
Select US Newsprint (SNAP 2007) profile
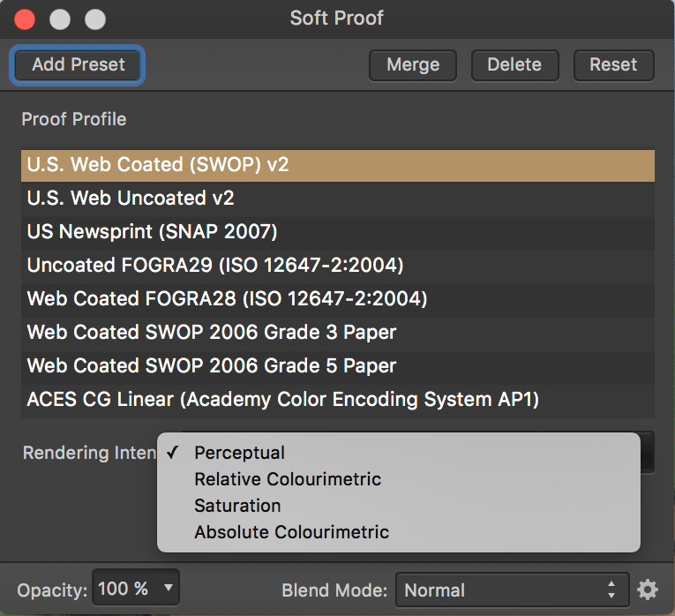click(337, 232)
